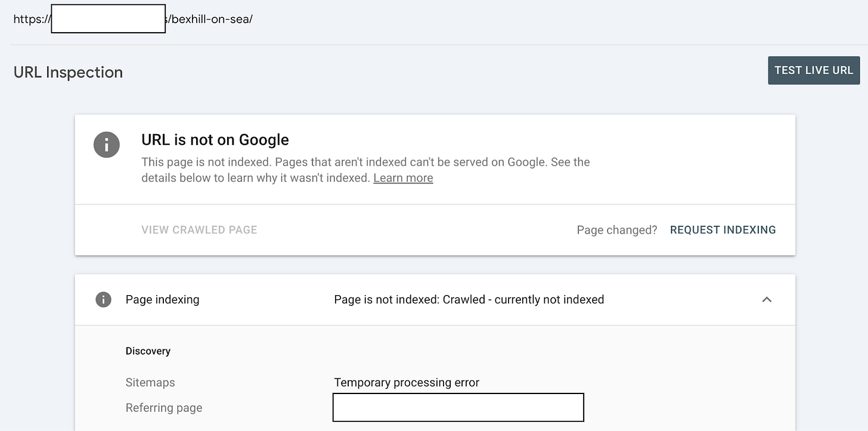Image resolution: width=868 pixels, height=431 pixels.
Task: Click the redacted domain box in the URL
Action: coord(108,18)
